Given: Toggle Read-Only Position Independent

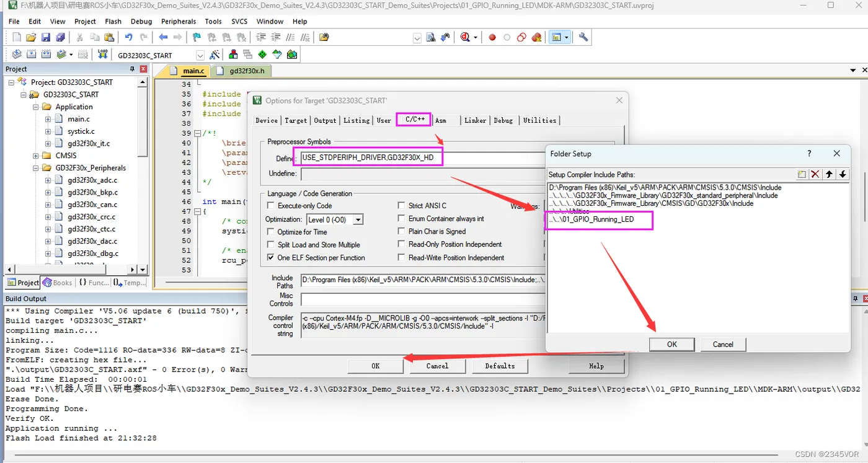Looking at the screenshot, I should pos(402,244).
